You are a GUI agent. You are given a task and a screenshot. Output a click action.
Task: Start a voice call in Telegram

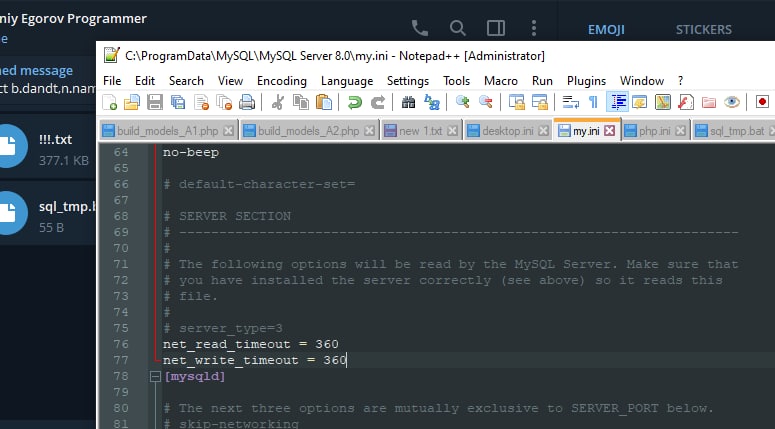tap(420, 28)
